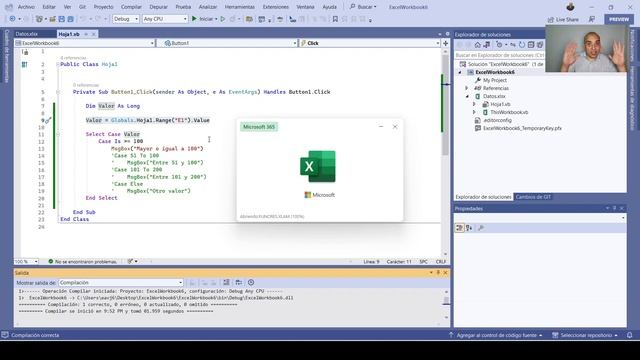Screen dimensions: 640x360
Task: Expand the Referencias node in solution explorer
Action: (467, 88)
